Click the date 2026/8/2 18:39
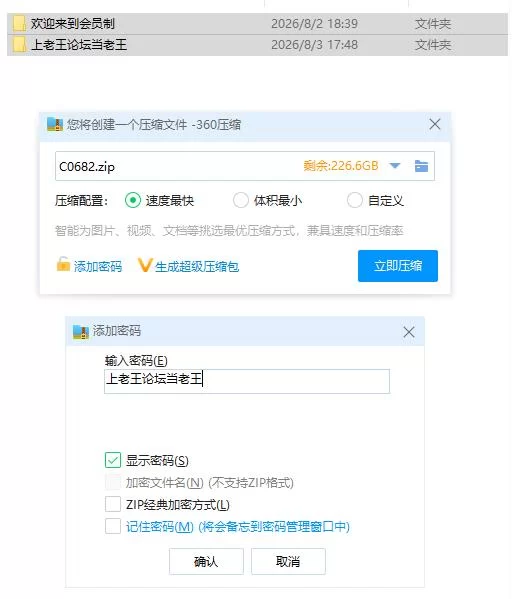 [315, 24]
